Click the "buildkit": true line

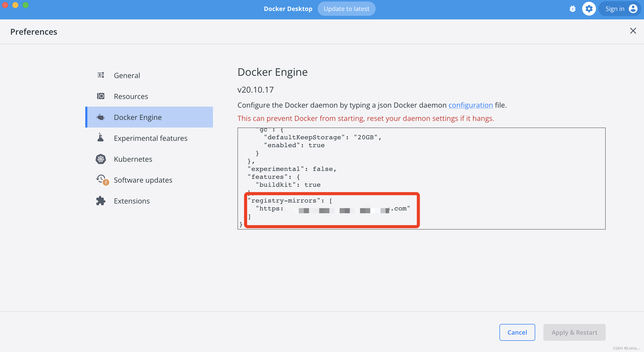click(288, 185)
